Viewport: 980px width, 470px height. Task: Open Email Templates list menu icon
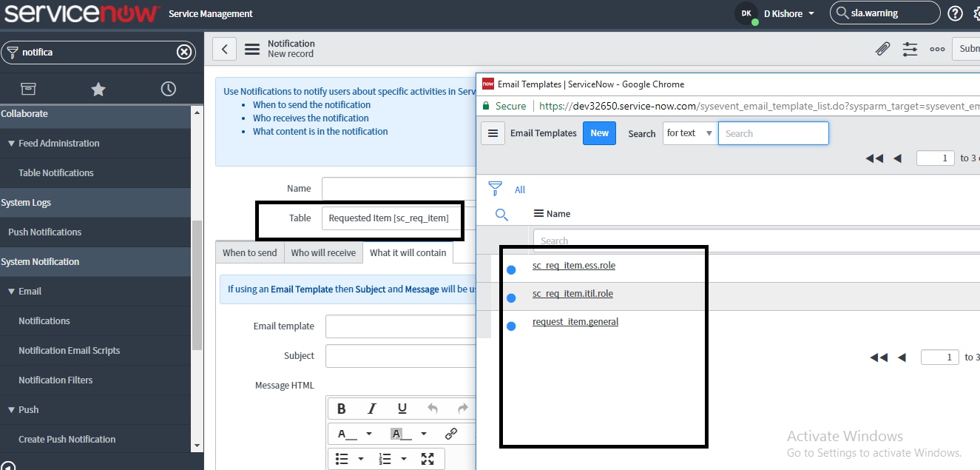point(493,133)
